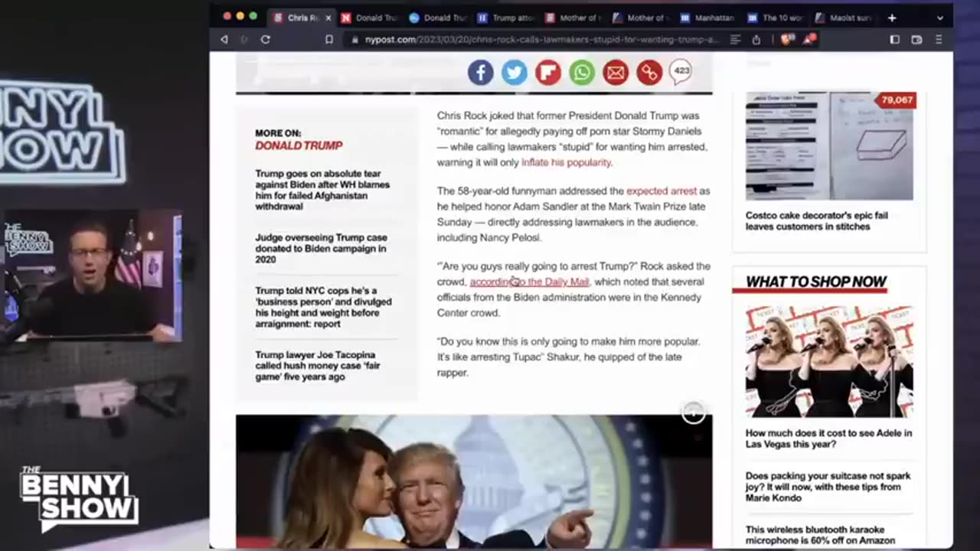Open wireless bluetooth karaoke microphone link

click(820, 535)
